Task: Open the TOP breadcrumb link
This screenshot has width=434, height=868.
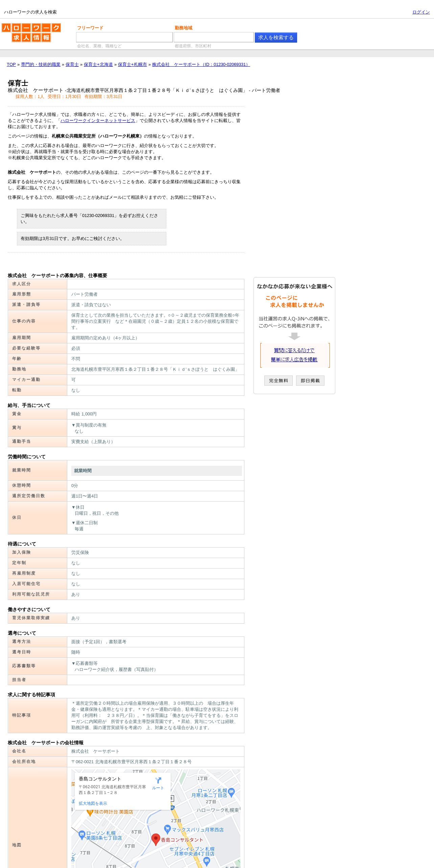Action: coord(11,65)
